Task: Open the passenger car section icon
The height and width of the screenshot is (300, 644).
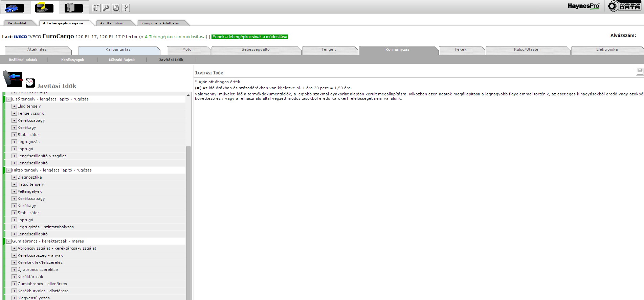Action: [x=14, y=7]
